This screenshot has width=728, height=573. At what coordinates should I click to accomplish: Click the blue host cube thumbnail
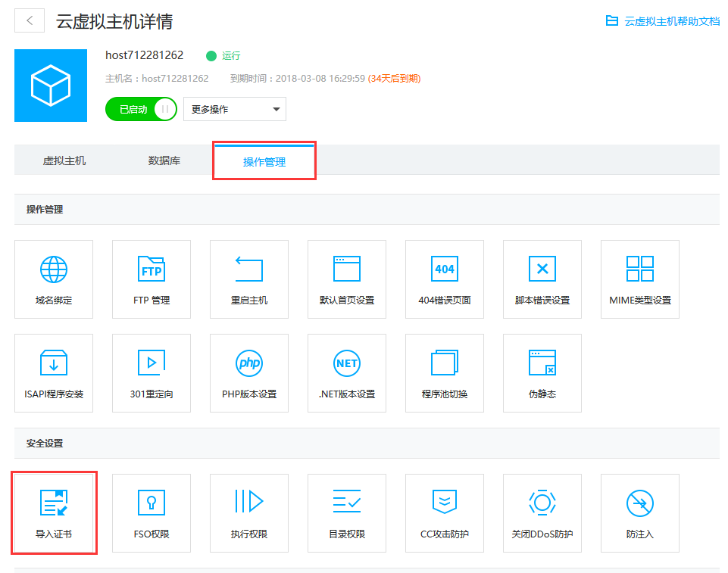[51, 86]
